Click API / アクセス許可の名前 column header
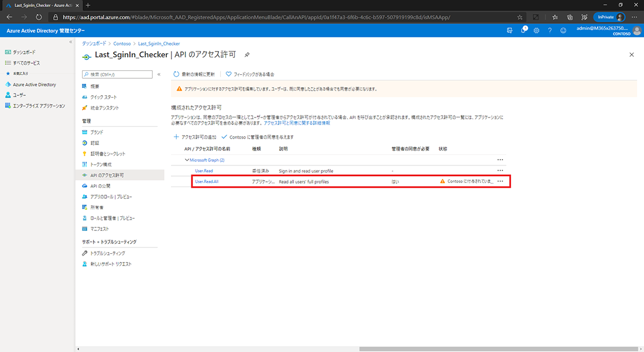 coord(207,149)
